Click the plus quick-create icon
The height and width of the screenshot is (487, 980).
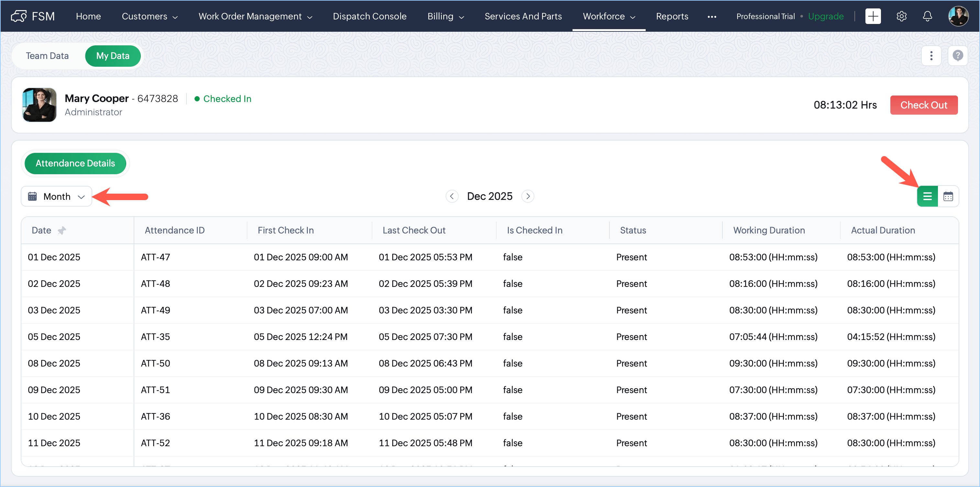[873, 16]
